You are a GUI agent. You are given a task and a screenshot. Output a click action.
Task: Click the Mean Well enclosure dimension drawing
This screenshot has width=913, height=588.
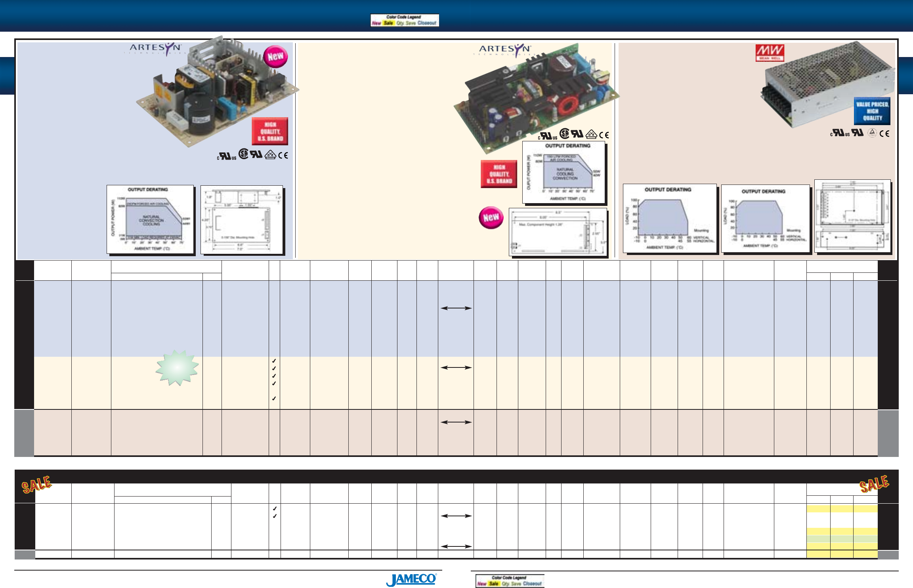pos(852,216)
